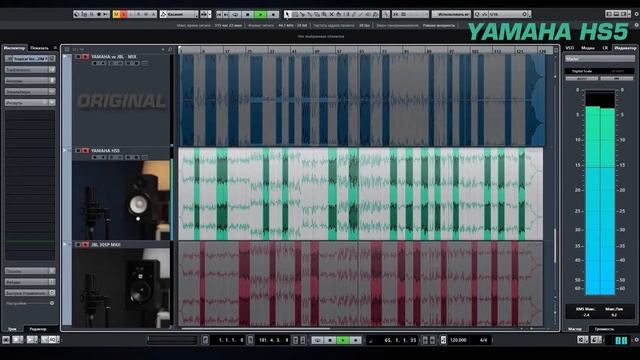Open inspector Настройки gear icon
Image resolution: width=640 pixels, height=360 pixels.
pyautogui.click(x=52, y=303)
